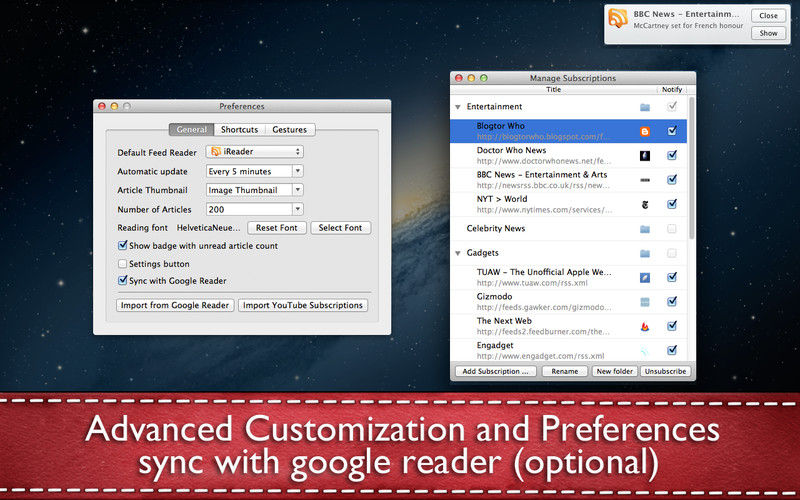Select the Gizmodo subscription row
The height and width of the screenshot is (500, 800).
click(568, 302)
